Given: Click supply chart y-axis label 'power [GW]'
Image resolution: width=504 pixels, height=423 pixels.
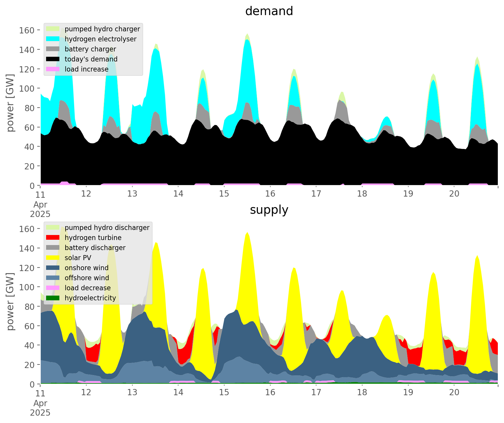Looking at the screenshot, I should point(11,302).
